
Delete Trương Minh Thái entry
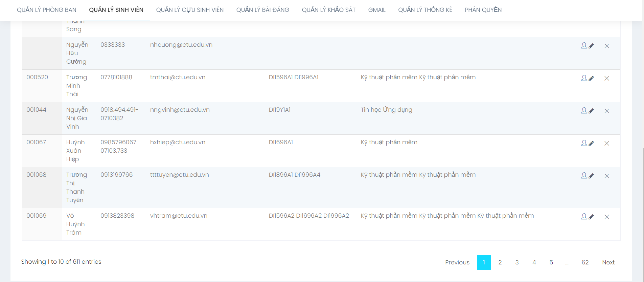pos(607,79)
